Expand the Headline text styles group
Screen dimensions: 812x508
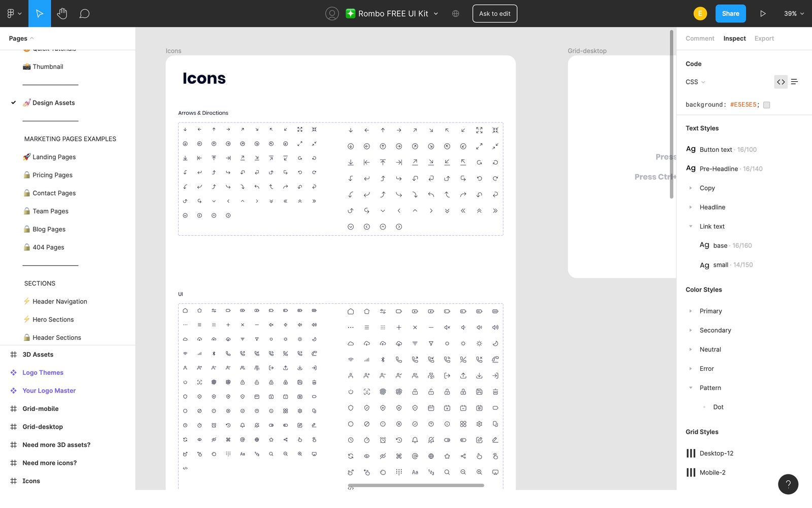pos(691,207)
